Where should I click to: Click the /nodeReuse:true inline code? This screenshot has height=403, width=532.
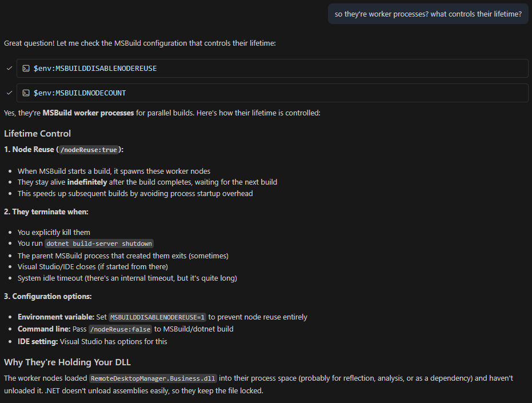click(x=89, y=150)
